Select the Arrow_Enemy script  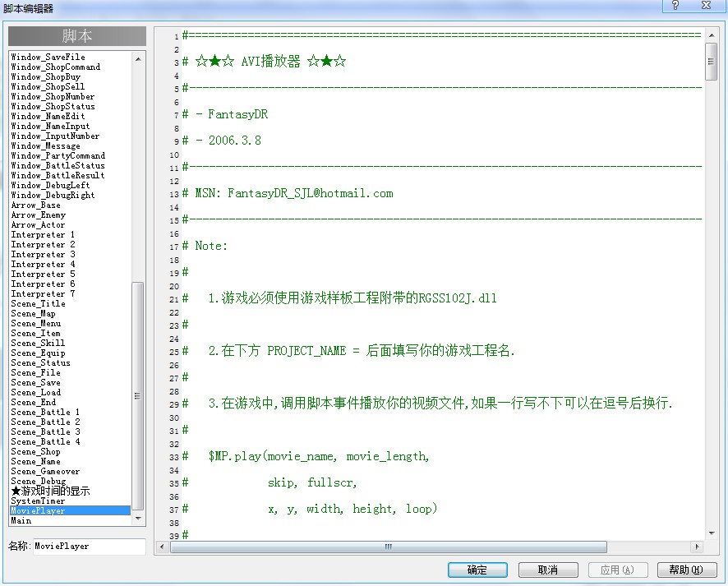pyautogui.click(x=70, y=215)
